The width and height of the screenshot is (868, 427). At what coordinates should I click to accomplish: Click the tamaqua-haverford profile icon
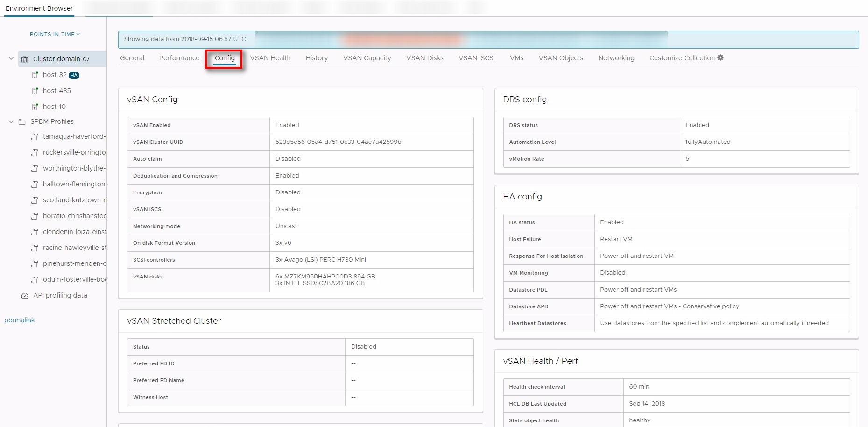pos(35,137)
